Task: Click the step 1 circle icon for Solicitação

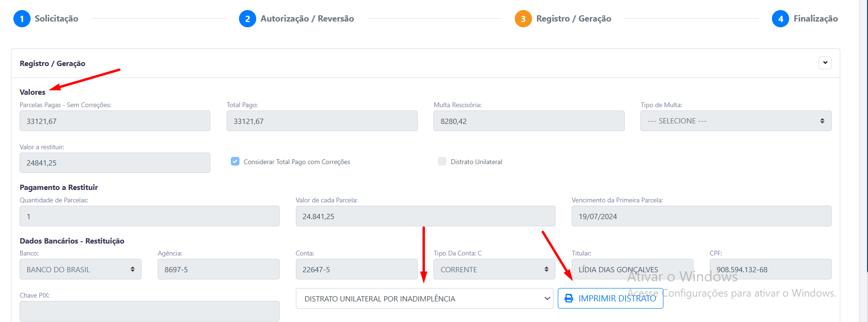Action: pos(22,19)
